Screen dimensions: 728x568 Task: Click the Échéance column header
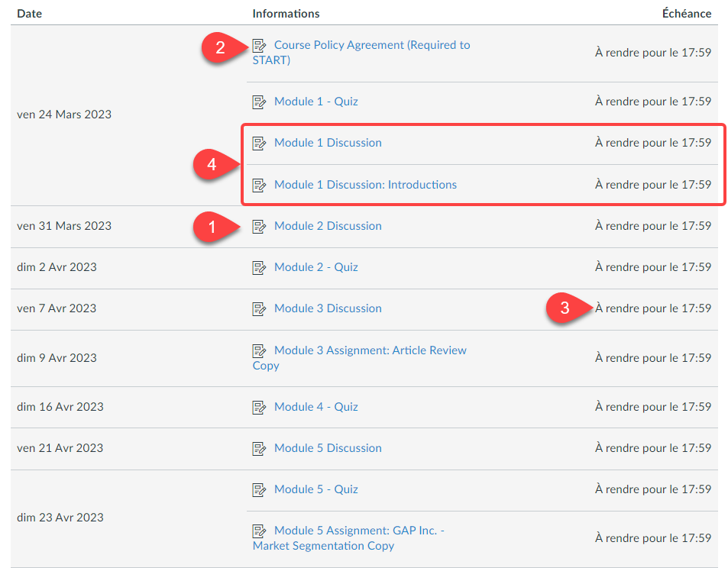[x=687, y=14]
